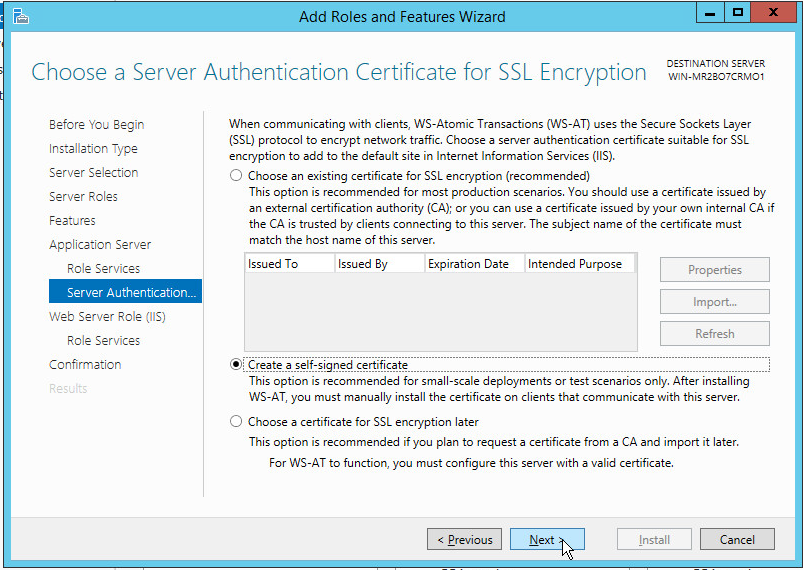The height and width of the screenshot is (570, 803).
Task: Select 'Choose a certificate for SSL encryption later'
Action: coord(236,422)
